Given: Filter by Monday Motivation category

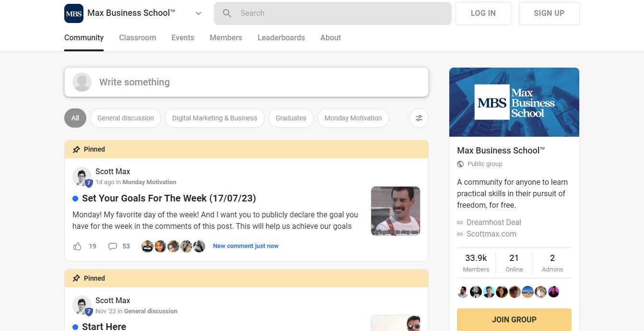Looking at the screenshot, I should pos(353,118).
